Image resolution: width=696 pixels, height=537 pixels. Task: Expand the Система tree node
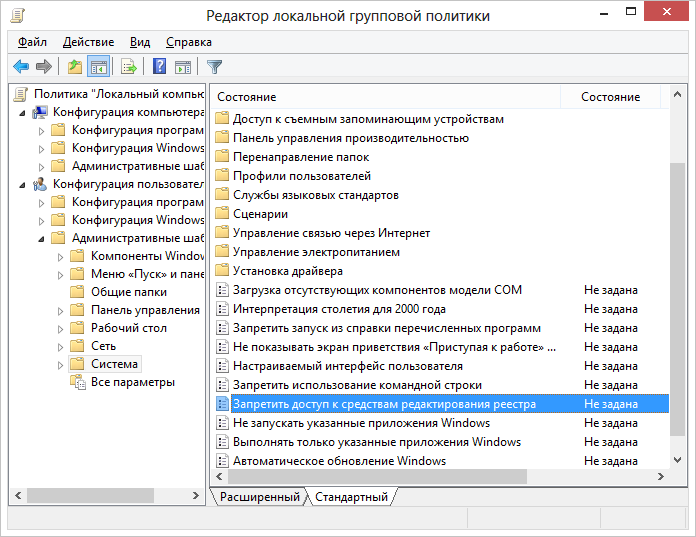click(x=60, y=364)
